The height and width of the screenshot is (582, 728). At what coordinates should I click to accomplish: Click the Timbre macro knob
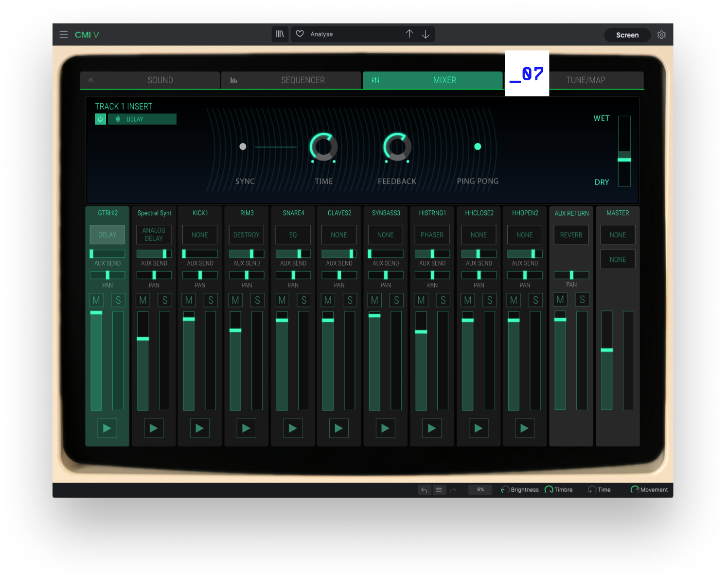coord(550,490)
